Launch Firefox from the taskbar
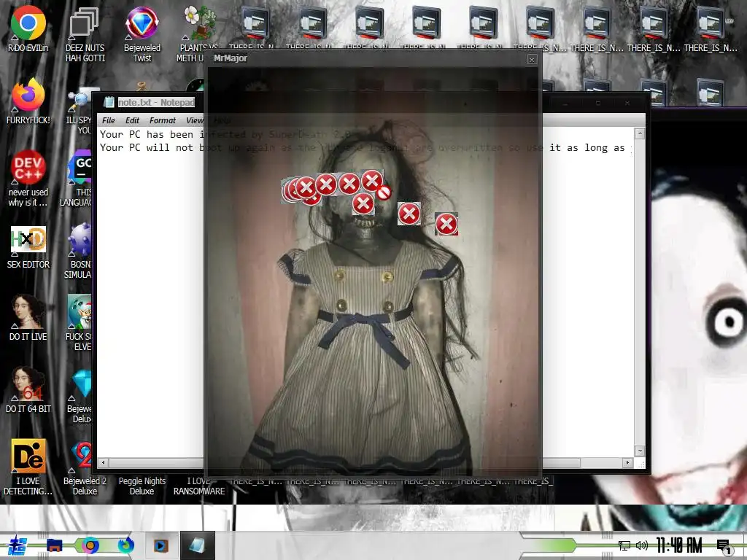Image resolution: width=747 pixels, height=560 pixels. pyautogui.click(x=125, y=545)
